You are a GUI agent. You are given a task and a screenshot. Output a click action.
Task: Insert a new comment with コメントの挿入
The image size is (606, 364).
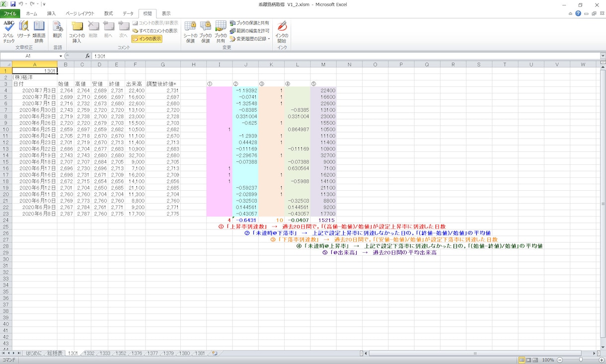coord(77,32)
